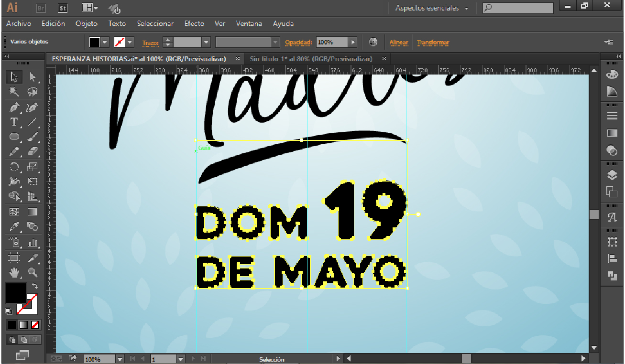Screen dimensions: 625x364
Task: Open the stroke weight (Trazo) dropdown
Action: coord(206,42)
